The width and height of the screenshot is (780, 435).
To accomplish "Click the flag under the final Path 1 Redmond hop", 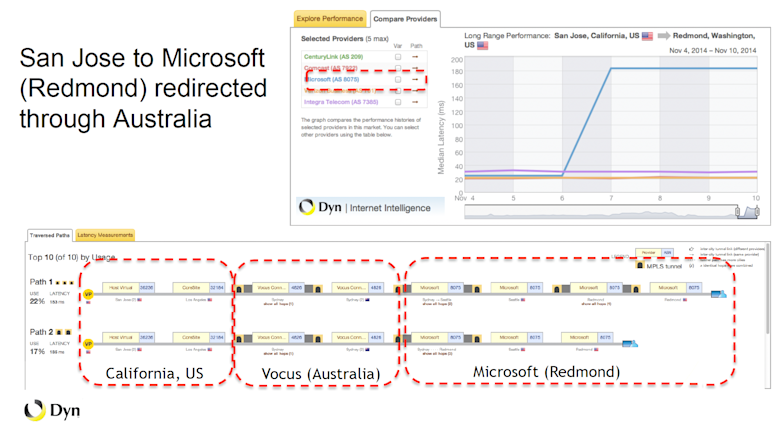I will click(685, 300).
